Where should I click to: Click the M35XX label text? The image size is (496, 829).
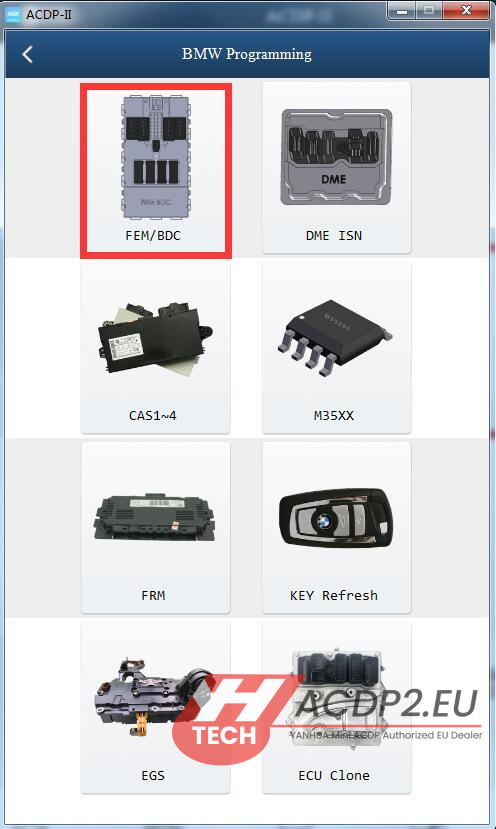pyautogui.click(x=334, y=416)
